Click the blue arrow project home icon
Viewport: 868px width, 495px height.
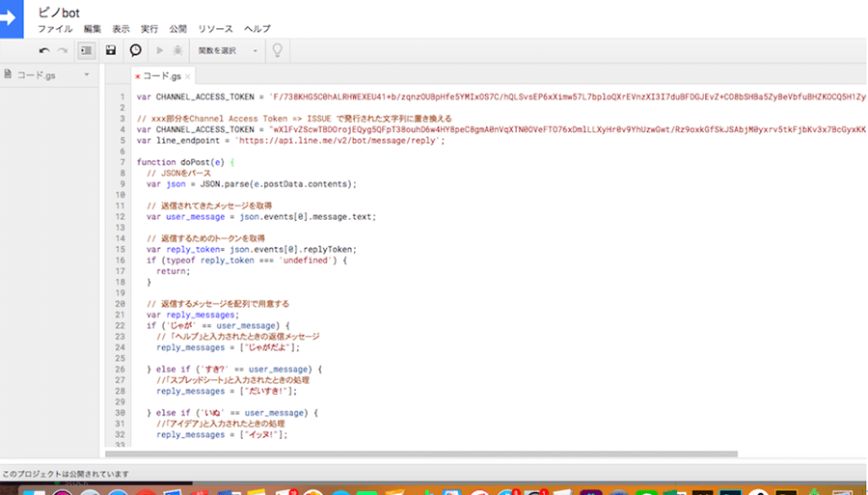coord(11,18)
